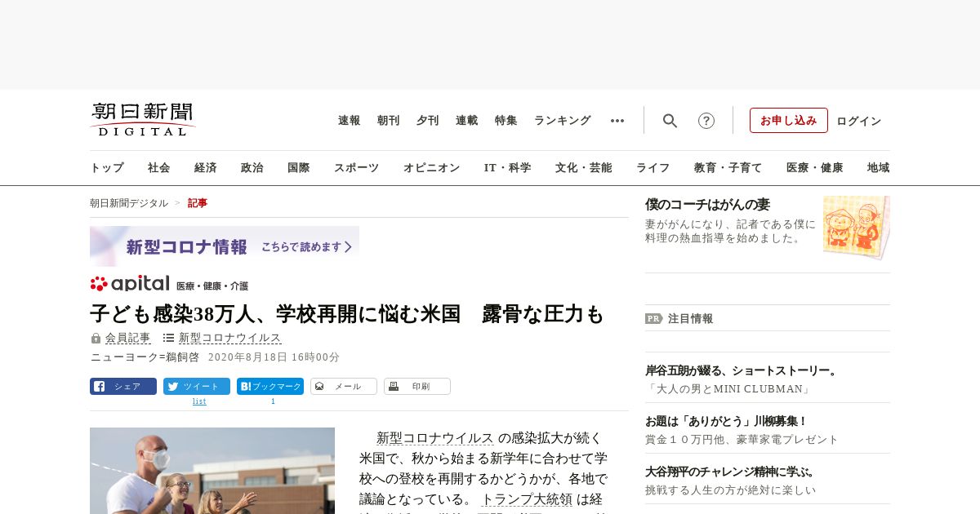Bookmark with Hatena ブックマーク button
The image size is (980, 514).
coord(270,387)
